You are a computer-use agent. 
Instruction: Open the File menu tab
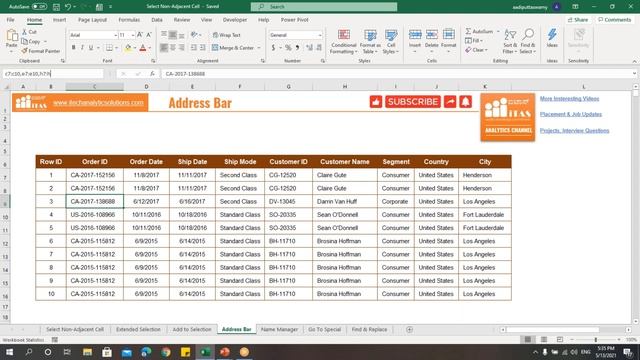11,20
